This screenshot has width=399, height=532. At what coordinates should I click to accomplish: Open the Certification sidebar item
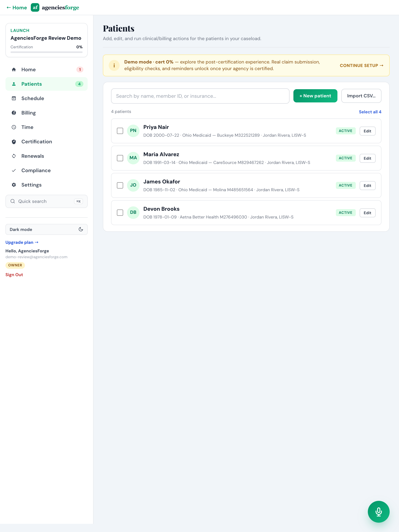pyautogui.click(x=46, y=142)
